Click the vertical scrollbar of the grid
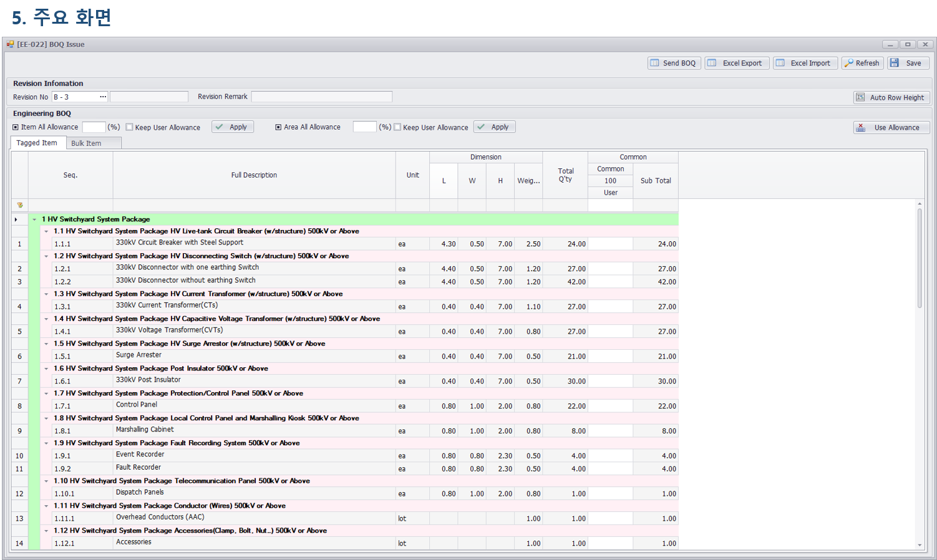 point(920,258)
